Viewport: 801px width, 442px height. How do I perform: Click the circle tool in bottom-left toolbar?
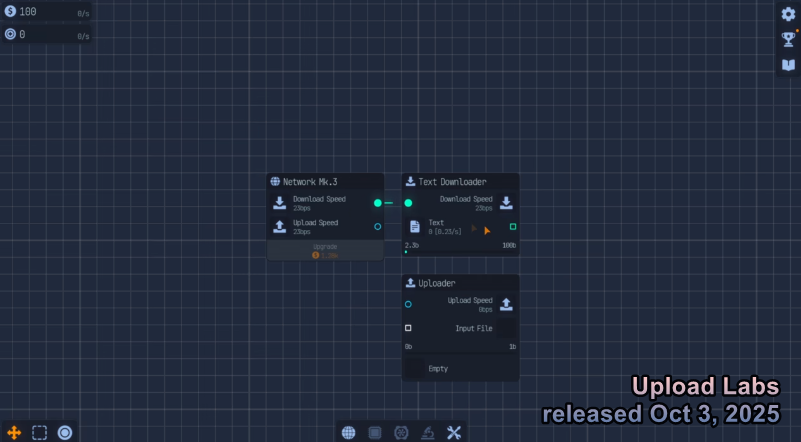tap(65, 432)
